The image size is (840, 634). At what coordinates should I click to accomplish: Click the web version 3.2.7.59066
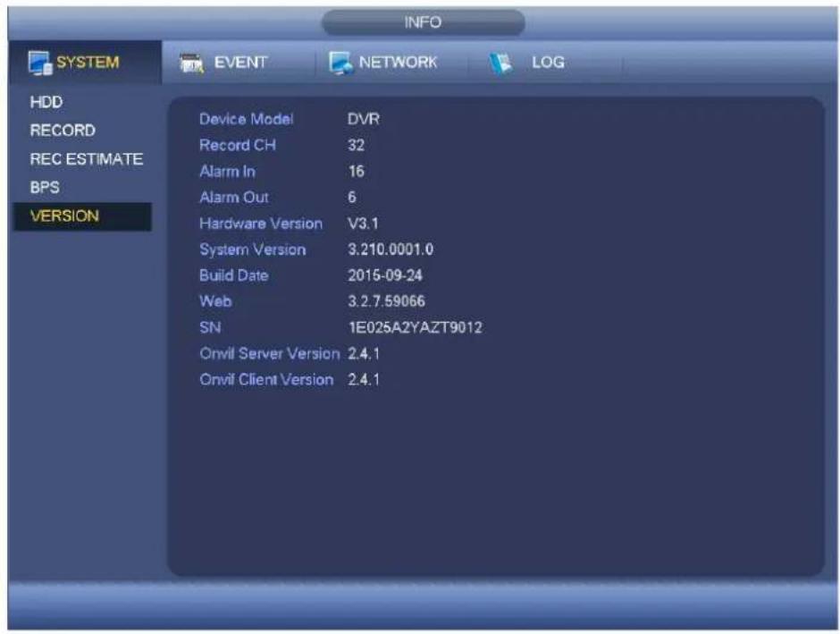pyautogui.click(x=386, y=301)
